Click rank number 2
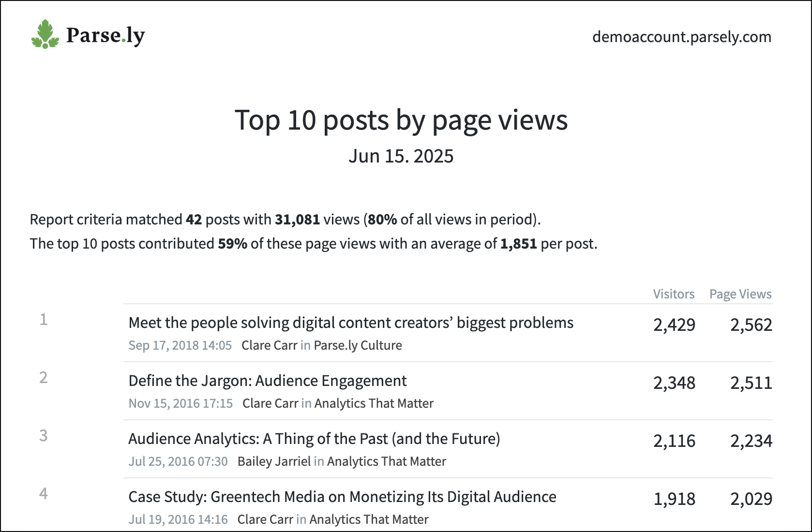 44,378
